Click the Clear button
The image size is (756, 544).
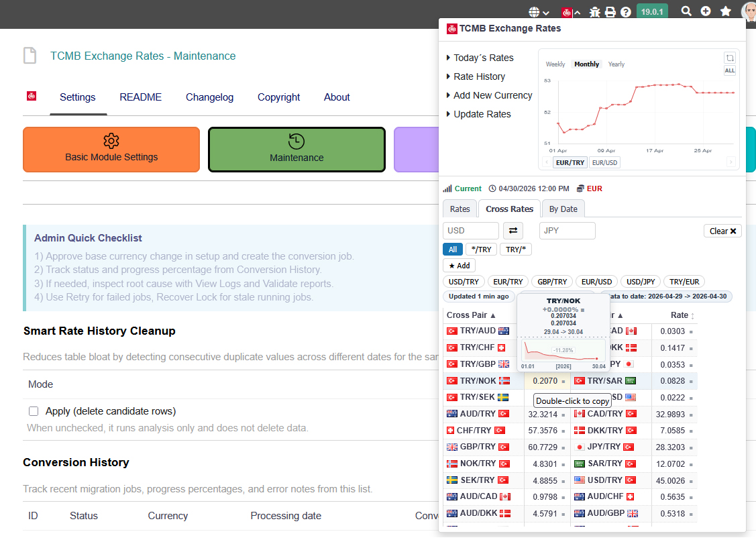click(722, 231)
